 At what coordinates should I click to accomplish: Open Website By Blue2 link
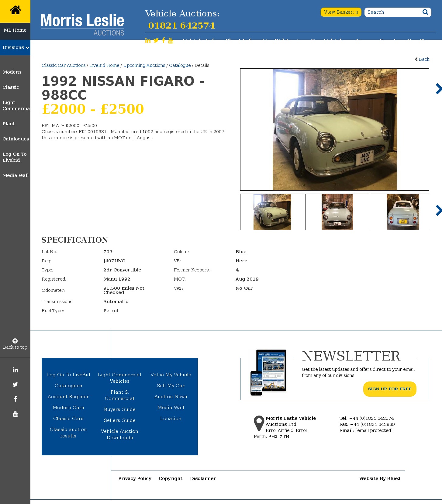380,478
